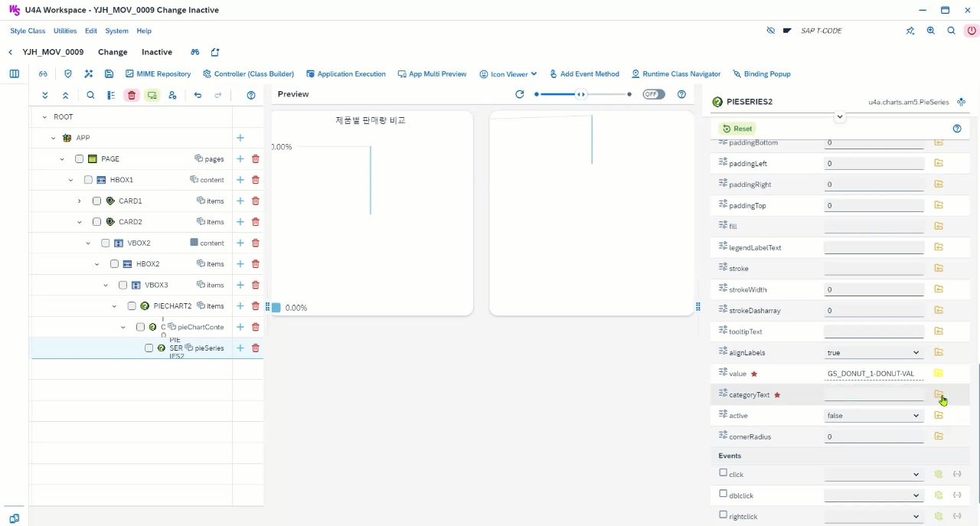This screenshot has width=980, height=526.
Task: Expand the CARD1 tree node
Action: [79, 201]
